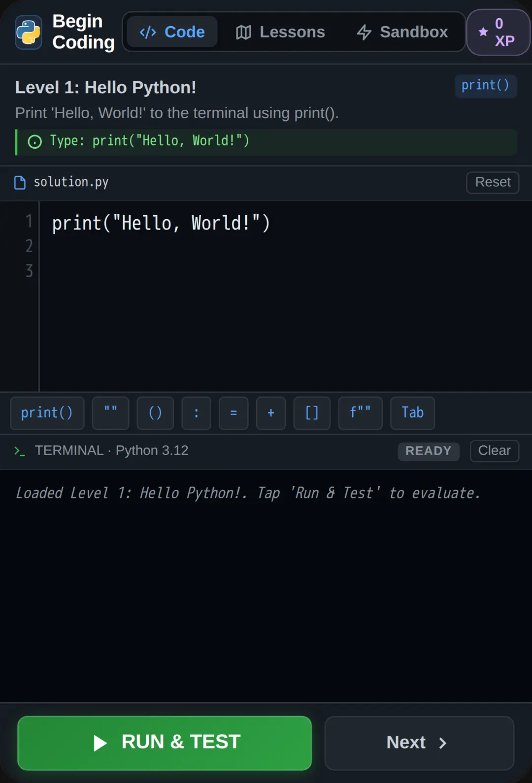Image resolution: width=532 pixels, height=783 pixels.
Task: Run and test the code
Action: point(165,743)
